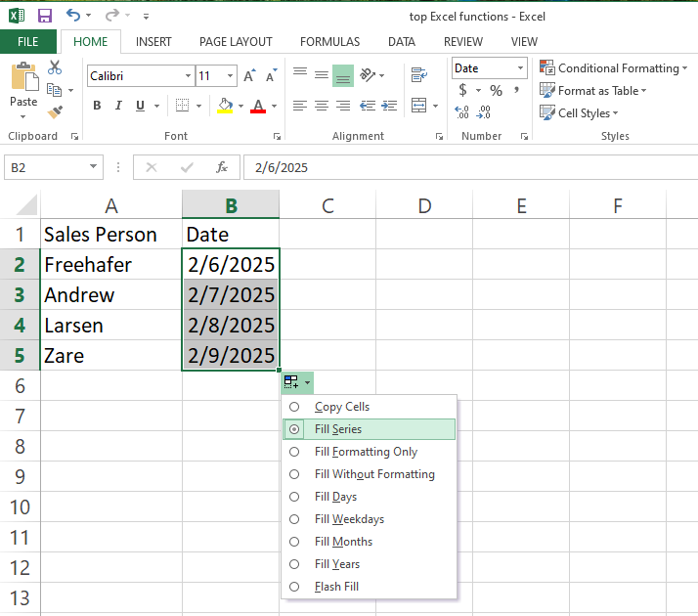Apply Top Align to cells
Viewport: 698px width, 616px height.
pyautogui.click(x=300, y=72)
